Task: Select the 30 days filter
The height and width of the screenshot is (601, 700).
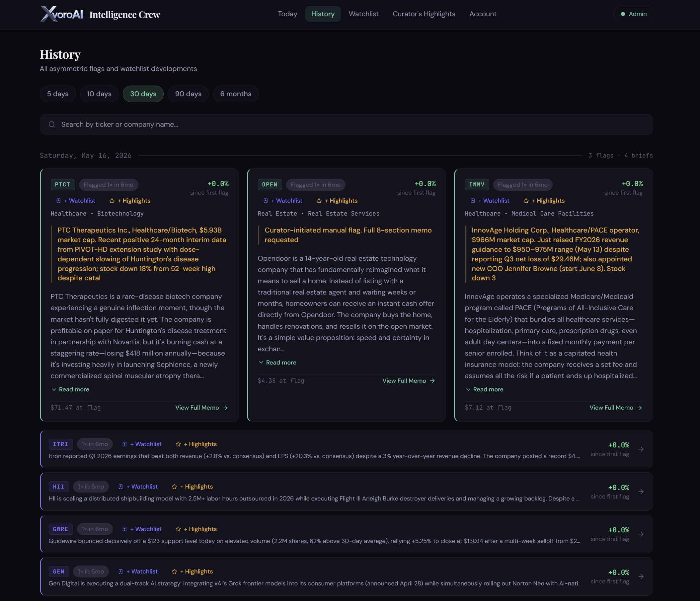Action: pyautogui.click(x=143, y=94)
